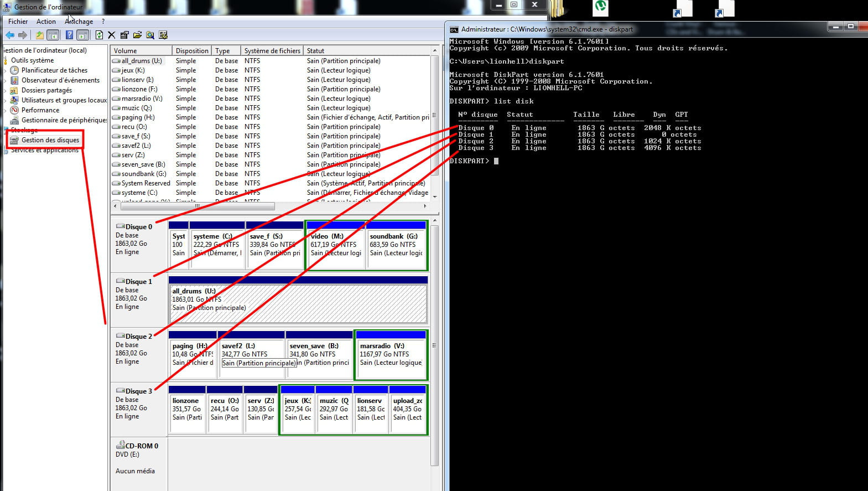Viewport: 868px width, 491px height.
Task: Click the Back arrow toolbar icon
Action: 10,35
